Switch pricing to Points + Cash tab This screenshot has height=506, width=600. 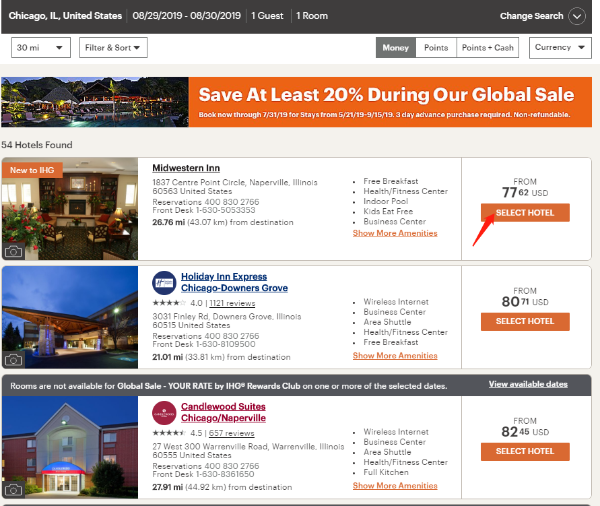click(488, 47)
